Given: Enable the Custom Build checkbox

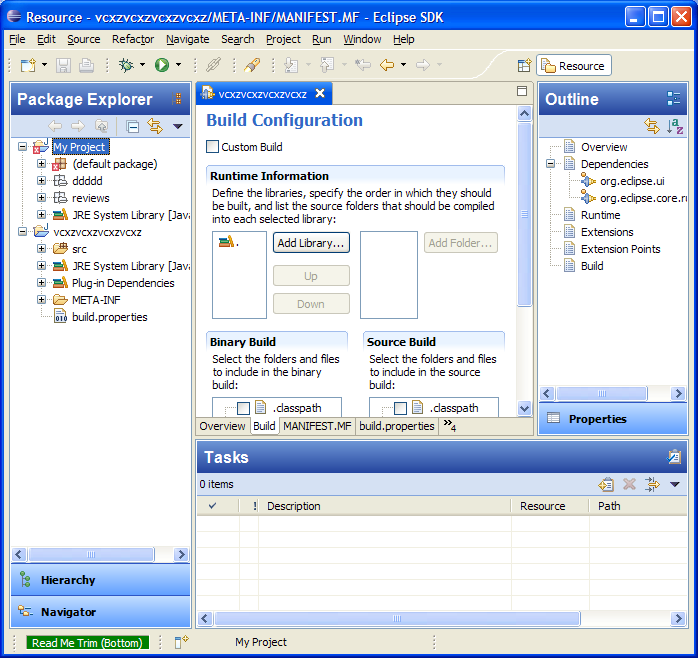Looking at the screenshot, I should tap(212, 147).
